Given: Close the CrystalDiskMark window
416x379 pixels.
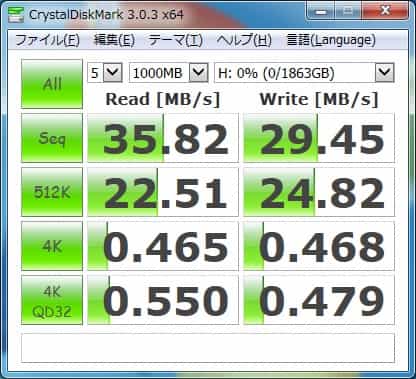Looking at the screenshot, I should point(385,12).
